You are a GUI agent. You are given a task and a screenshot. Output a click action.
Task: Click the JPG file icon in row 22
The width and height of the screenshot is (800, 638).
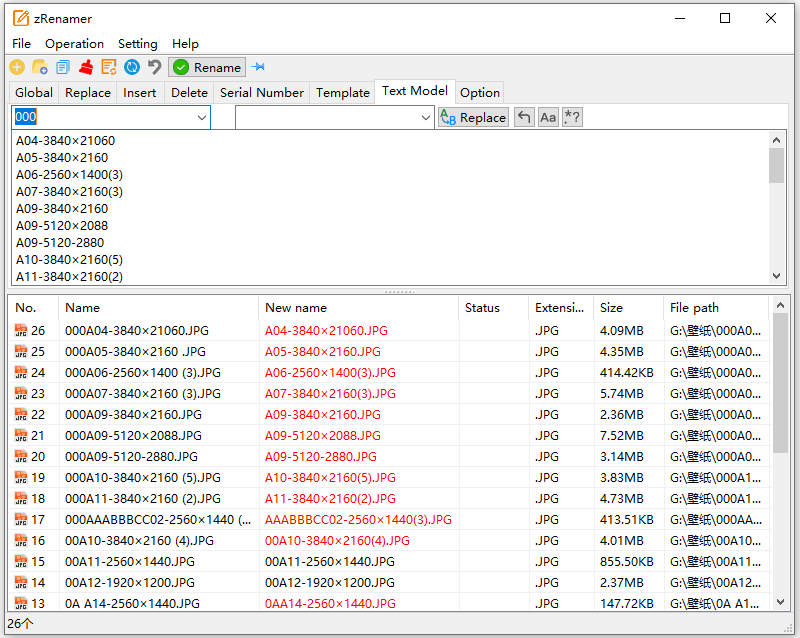tap(21, 414)
